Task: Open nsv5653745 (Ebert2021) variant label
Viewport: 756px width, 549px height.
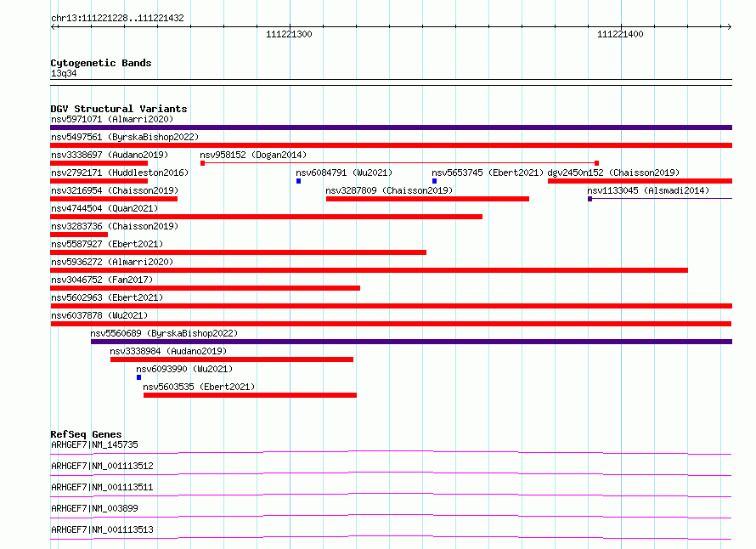Action: [488, 173]
